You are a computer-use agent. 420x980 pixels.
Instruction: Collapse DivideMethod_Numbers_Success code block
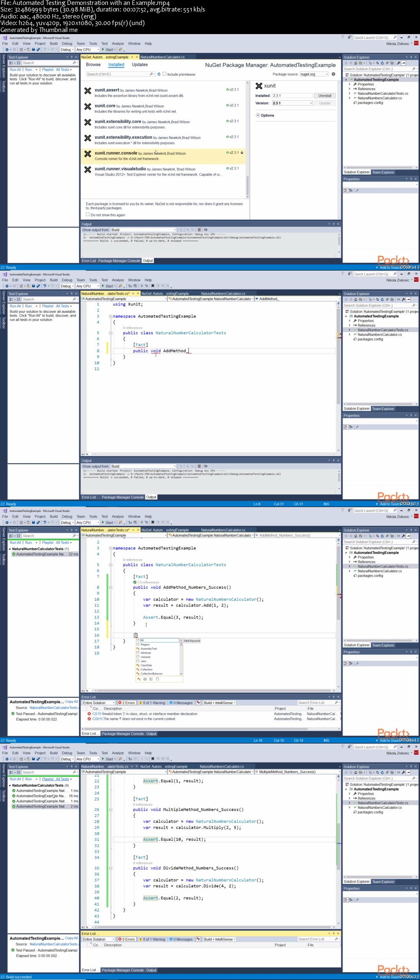click(x=110, y=868)
